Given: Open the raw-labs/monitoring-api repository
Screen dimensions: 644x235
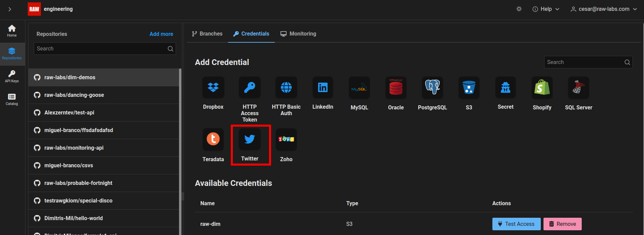Looking at the screenshot, I should coord(104,148).
